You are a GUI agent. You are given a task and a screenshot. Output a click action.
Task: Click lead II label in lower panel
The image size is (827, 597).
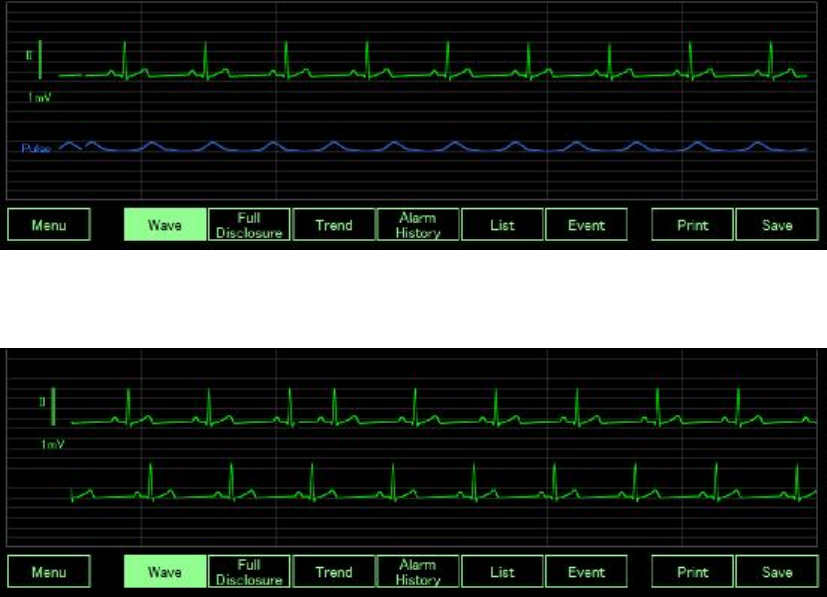[x=42, y=402]
